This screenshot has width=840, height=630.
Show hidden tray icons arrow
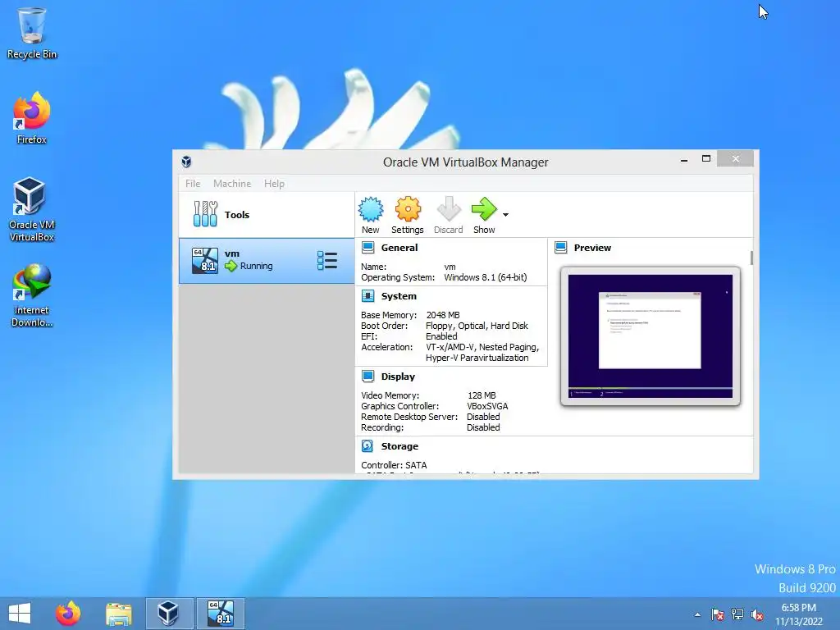[697, 614]
